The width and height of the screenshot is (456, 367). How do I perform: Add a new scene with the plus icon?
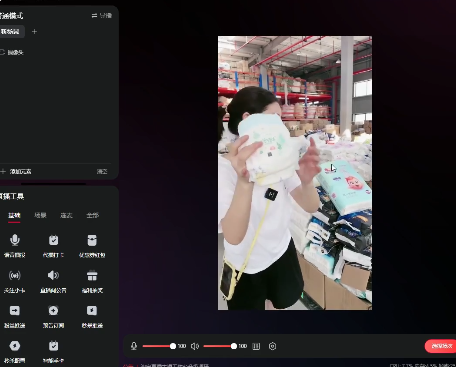pyautogui.click(x=34, y=32)
